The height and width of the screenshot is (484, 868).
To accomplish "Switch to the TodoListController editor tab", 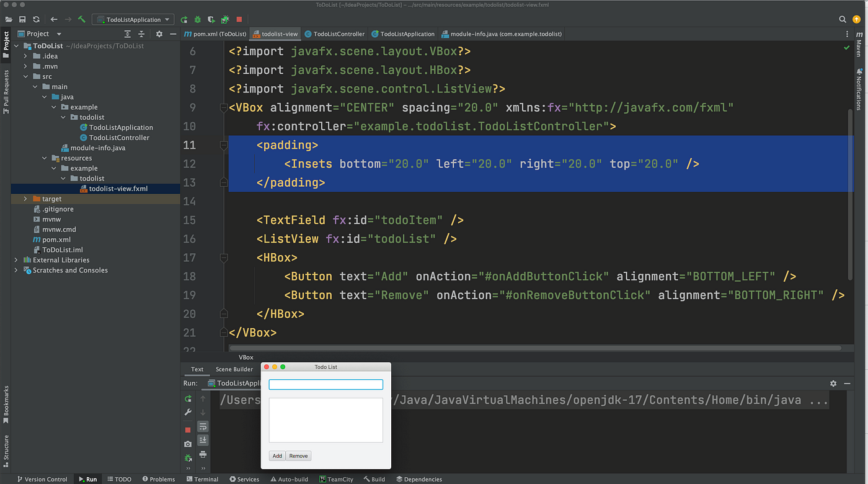I will [x=334, y=34].
